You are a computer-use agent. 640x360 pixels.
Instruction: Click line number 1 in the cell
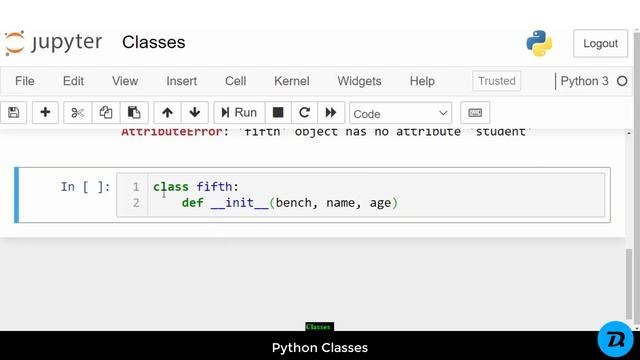(136, 187)
